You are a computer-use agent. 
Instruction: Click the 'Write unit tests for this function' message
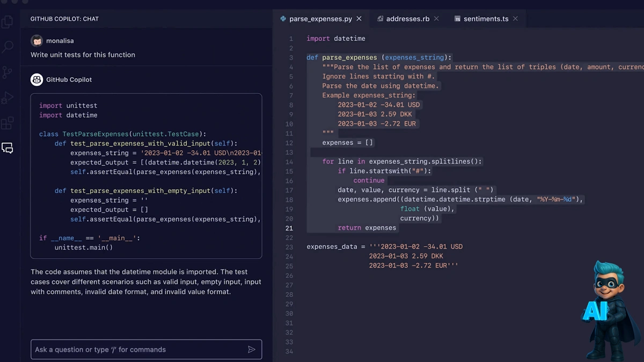pos(83,55)
